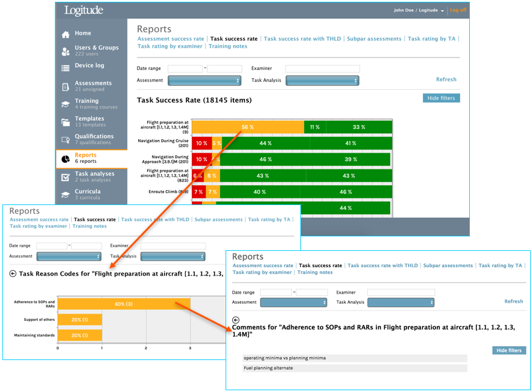
Task: Open Training notes tab in Comments panel
Action: click(x=315, y=273)
